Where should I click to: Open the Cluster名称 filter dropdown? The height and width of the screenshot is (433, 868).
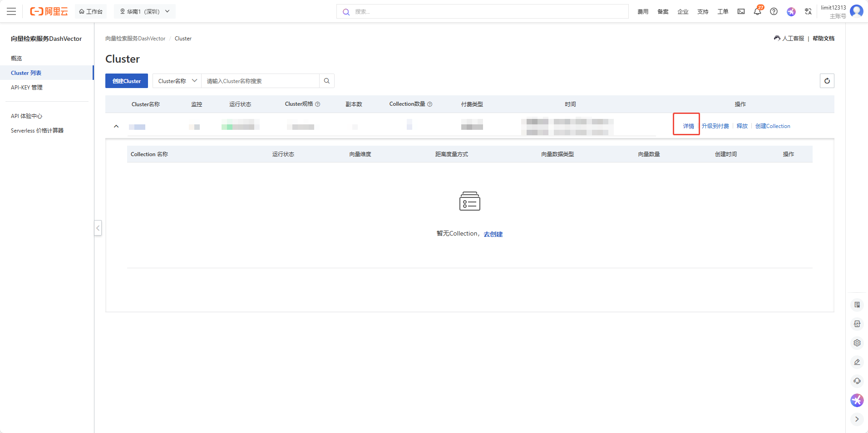[x=177, y=81]
